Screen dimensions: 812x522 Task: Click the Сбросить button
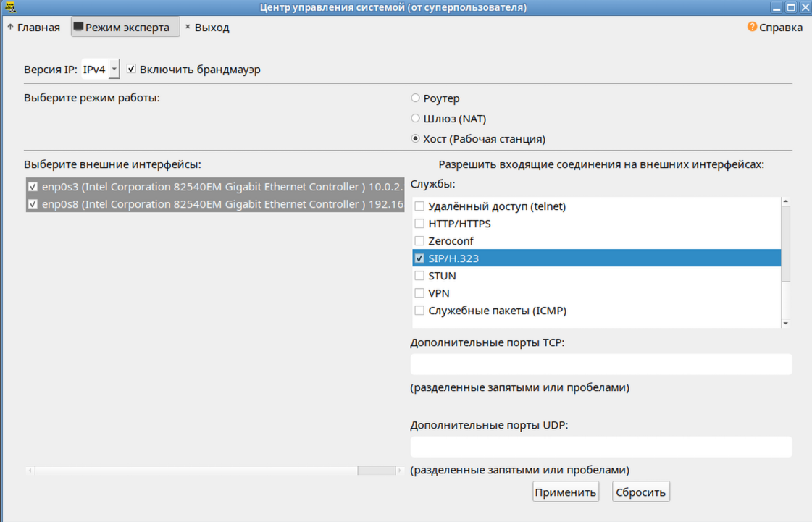pyautogui.click(x=640, y=492)
